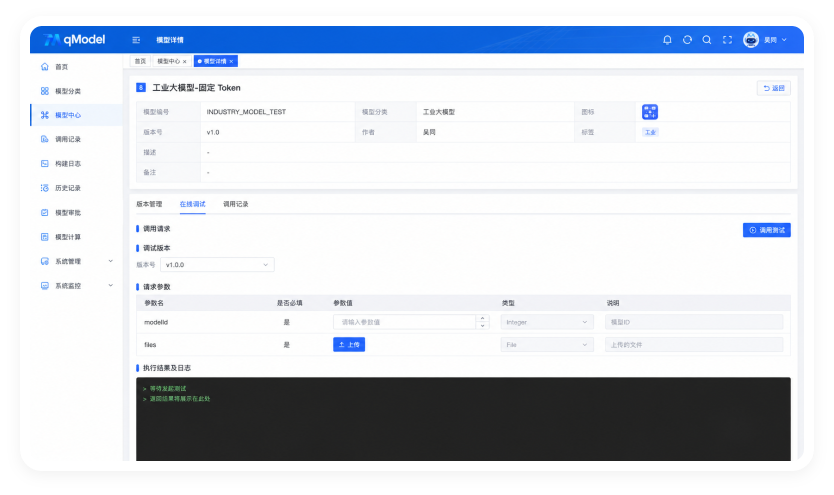Collapse the sidebar with the hamburger icon
The width and height of the screenshot is (834, 495).
pyautogui.click(x=136, y=40)
